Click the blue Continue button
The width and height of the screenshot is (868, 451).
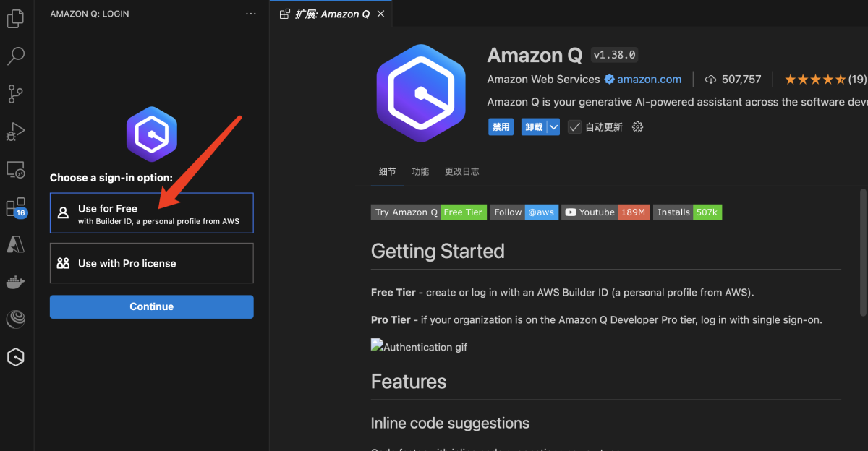pos(152,306)
